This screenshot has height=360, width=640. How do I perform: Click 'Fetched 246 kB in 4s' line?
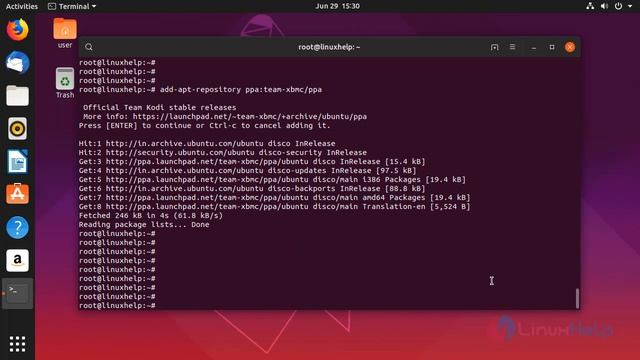(x=151, y=216)
